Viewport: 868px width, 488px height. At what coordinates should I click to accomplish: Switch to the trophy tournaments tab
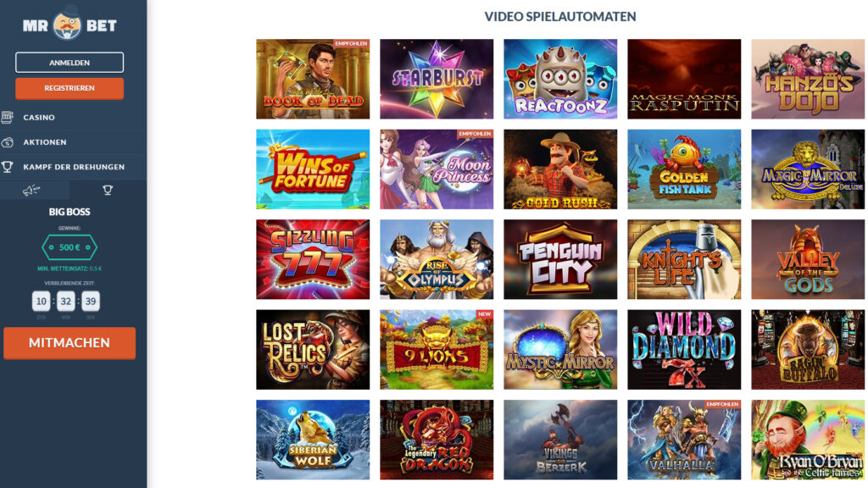pos(108,190)
